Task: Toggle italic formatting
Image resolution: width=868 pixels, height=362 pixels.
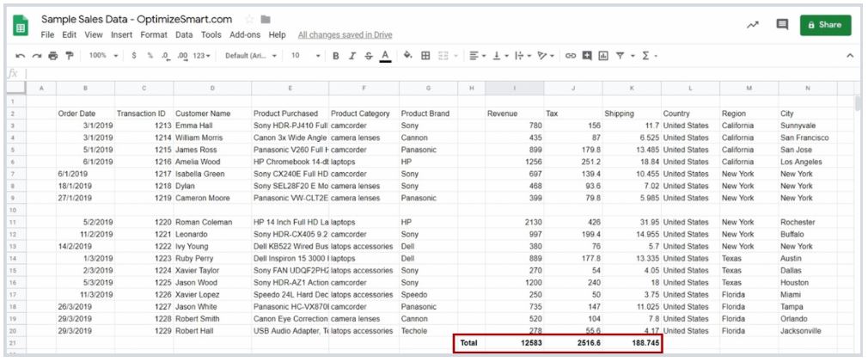Action: (x=352, y=56)
